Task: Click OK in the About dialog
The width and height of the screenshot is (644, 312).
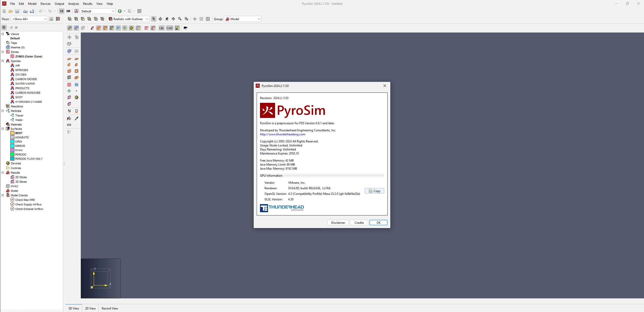Action: 378,223
